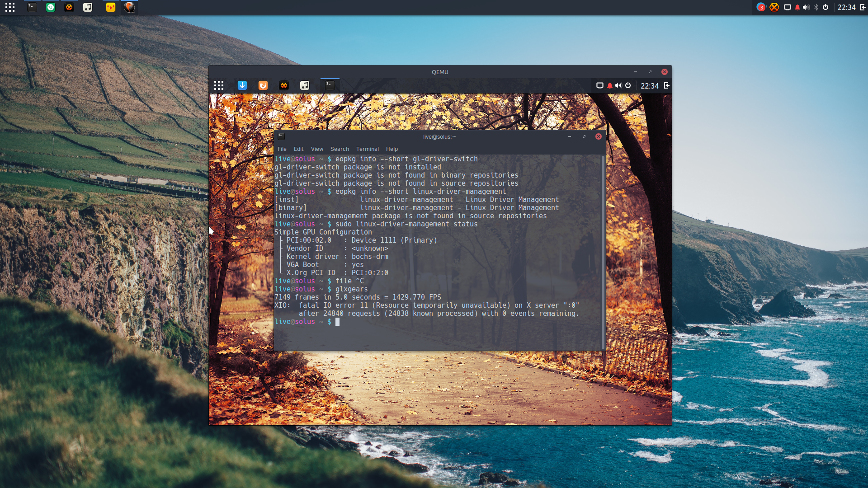Viewport: 868px width, 488px height.
Task: Click the HexChat icon in the host panel launcher
Action: (69, 7)
